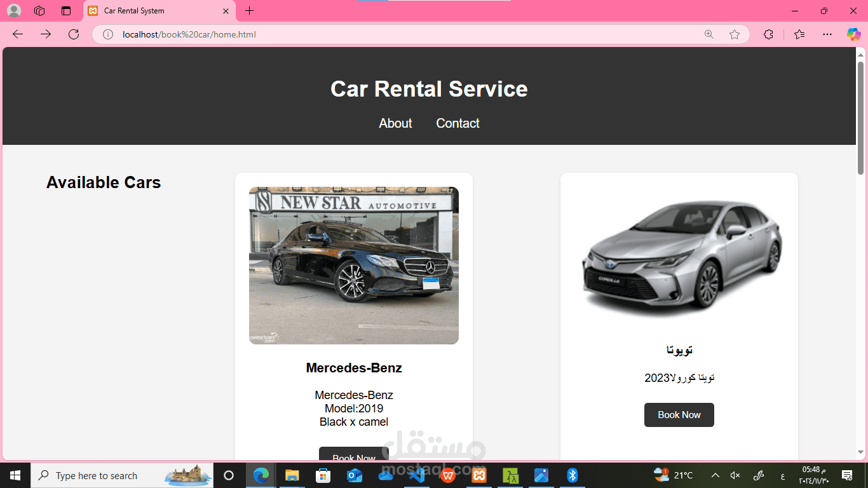Click the Available Cars heading
The width and height of the screenshot is (868, 488).
click(104, 182)
